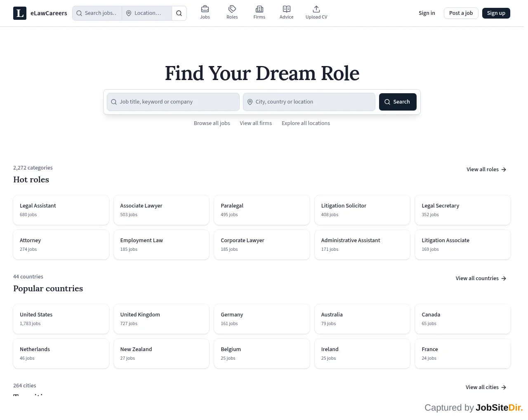Screen dimensions: 528x420
Task: Open the Jobs briefcase icon
Action: [205, 9]
